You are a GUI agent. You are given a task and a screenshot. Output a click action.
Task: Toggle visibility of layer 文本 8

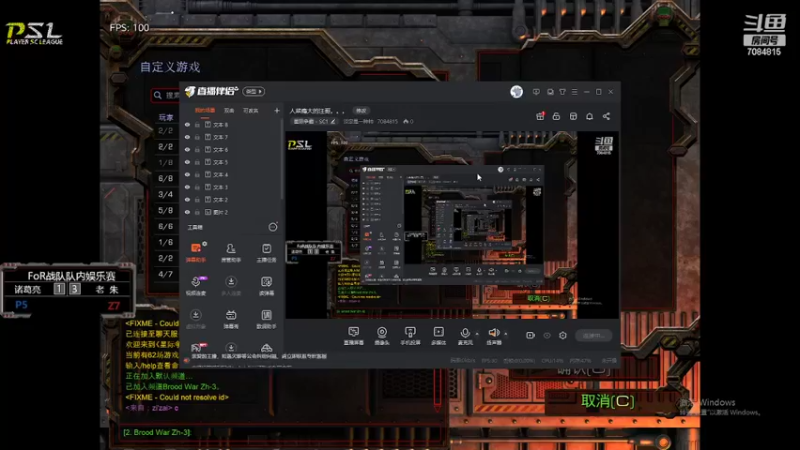187,124
